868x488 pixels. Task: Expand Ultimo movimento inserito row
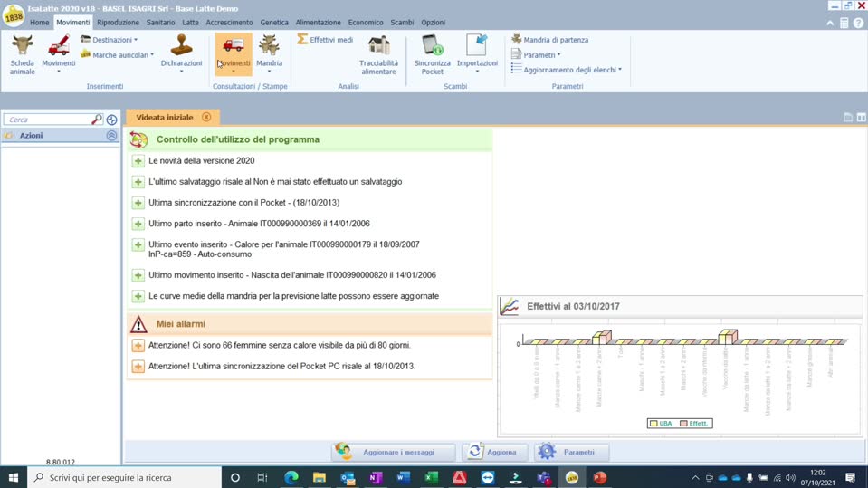tap(138, 275)
